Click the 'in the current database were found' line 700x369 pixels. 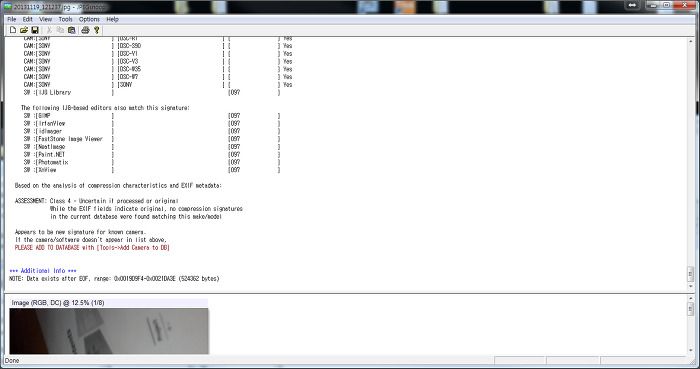tap(136, 217)
